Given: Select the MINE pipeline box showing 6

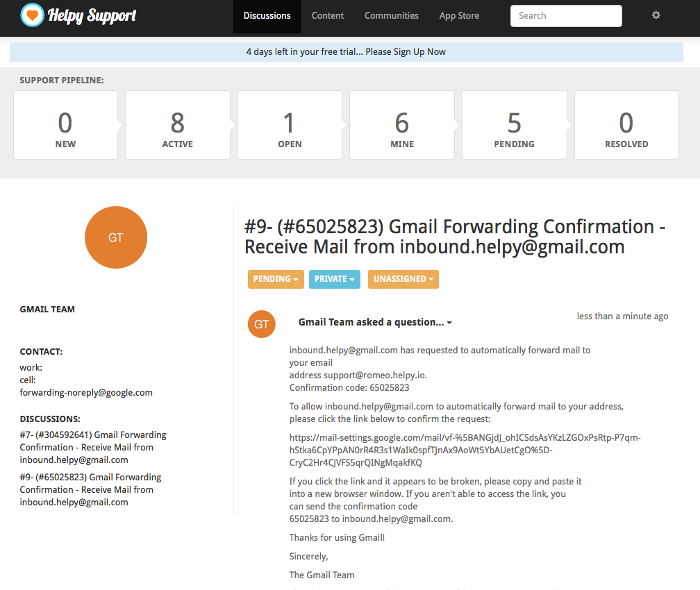Looking at the screenshot, I should click(402, 125).
